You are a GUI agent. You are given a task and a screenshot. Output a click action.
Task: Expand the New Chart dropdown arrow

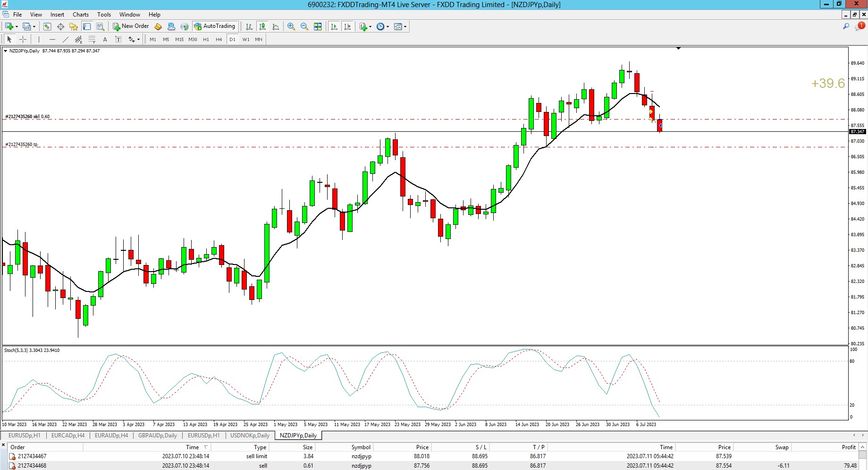click(x=17, y=26)
